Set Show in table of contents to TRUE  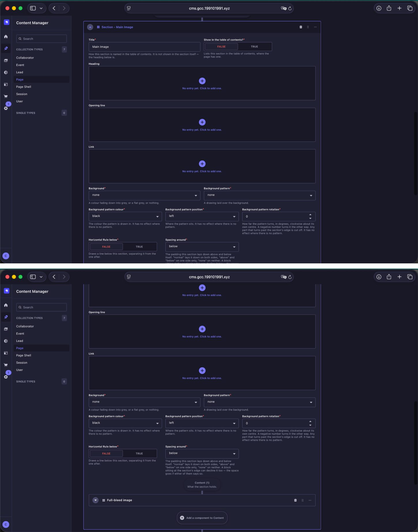254,46
